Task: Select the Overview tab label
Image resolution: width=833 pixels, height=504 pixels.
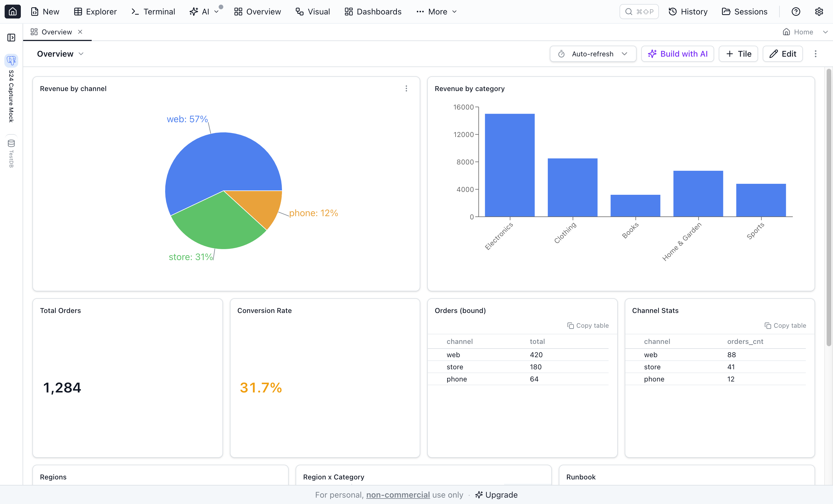Action: click(56, 32)
